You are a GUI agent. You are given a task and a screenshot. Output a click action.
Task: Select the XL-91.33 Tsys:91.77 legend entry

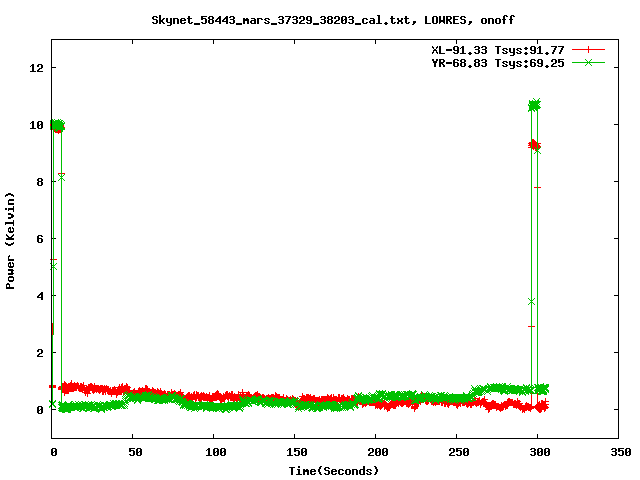coord(498,50)
